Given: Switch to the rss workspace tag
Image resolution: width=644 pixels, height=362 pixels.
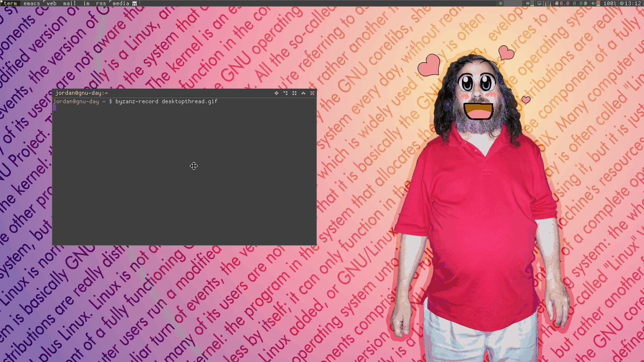Looking at the screenshot, I should (x=101, y=3).
